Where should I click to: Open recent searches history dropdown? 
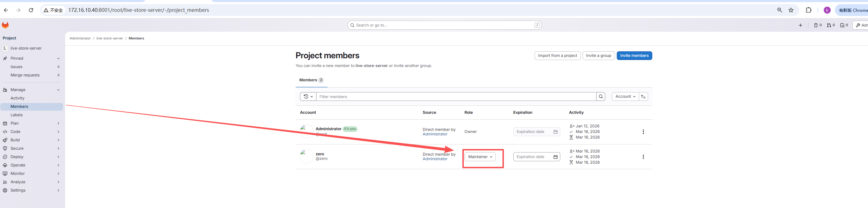click(308, 97)
